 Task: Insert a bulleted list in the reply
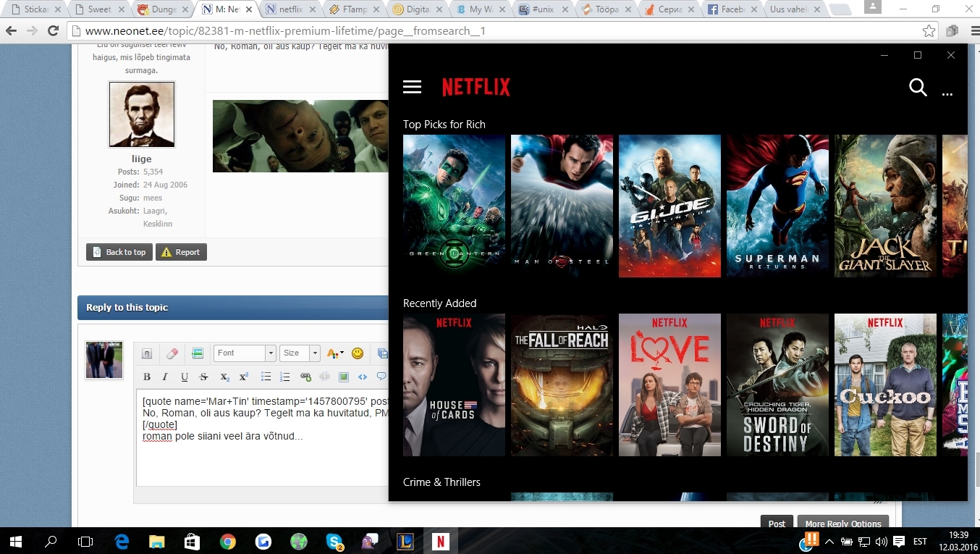point(266,377)
